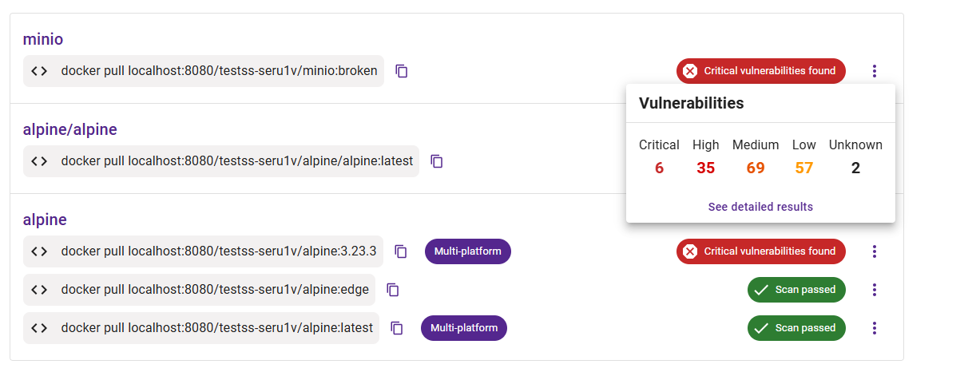This screenshot has width=980, height=372.
Task: Copy the alpine/alpine:latest pull command
Action: pyautogui.click(x=437, y=161)
